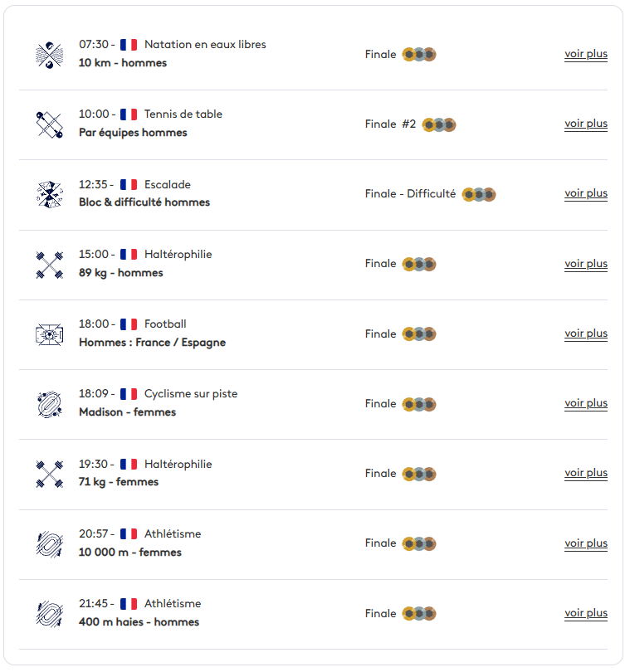Select the 'Hommes : France / Espagne' event title
Image resolution: width=625 pixels, height=672 pixels.
[x=152, y=343]
